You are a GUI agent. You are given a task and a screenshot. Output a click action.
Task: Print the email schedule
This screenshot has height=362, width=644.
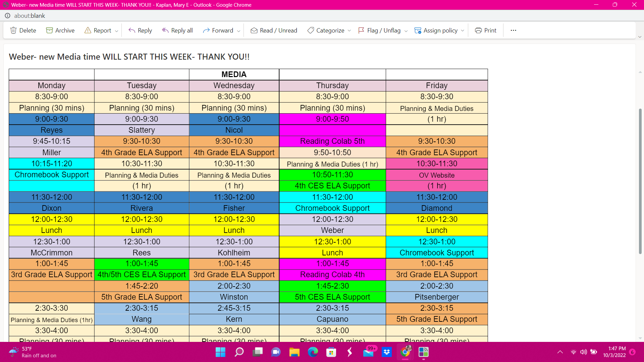click(485, 31)
